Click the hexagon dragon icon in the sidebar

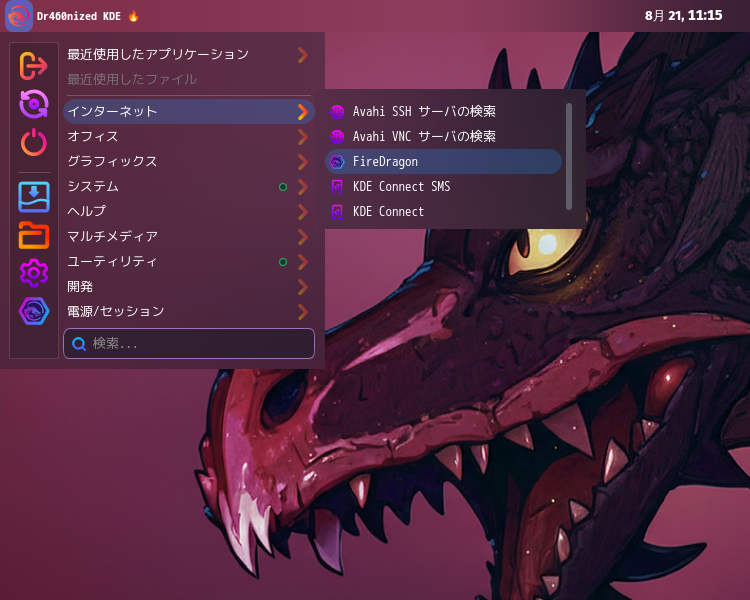(33, 311)
